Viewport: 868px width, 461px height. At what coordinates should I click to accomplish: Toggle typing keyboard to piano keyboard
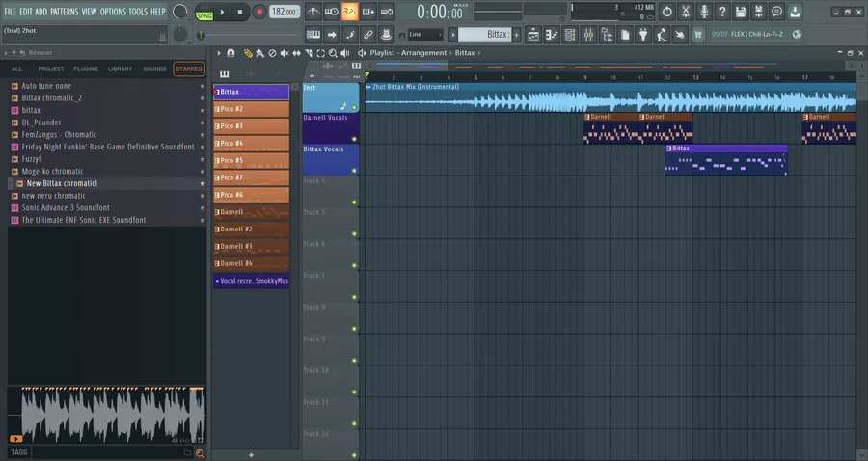(x=312, y=35)
